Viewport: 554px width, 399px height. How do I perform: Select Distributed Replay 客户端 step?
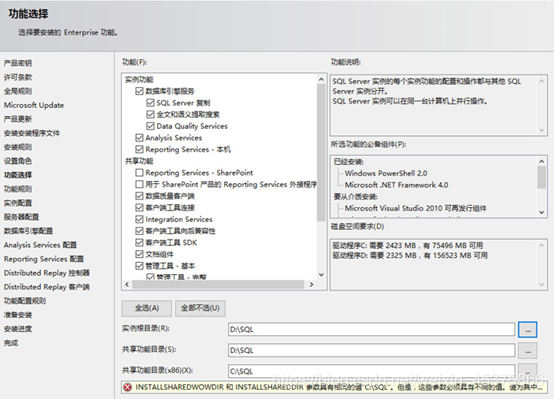coord(47,287)
